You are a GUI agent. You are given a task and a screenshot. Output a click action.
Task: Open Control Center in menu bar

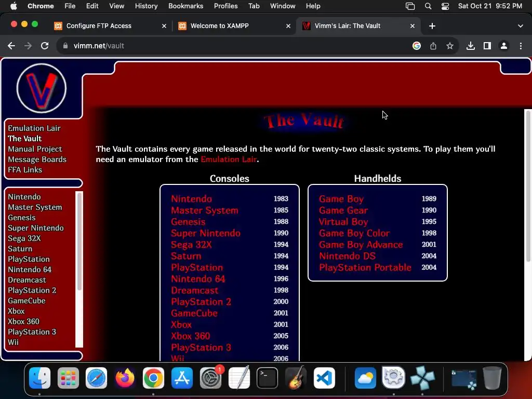pos(445,6)
